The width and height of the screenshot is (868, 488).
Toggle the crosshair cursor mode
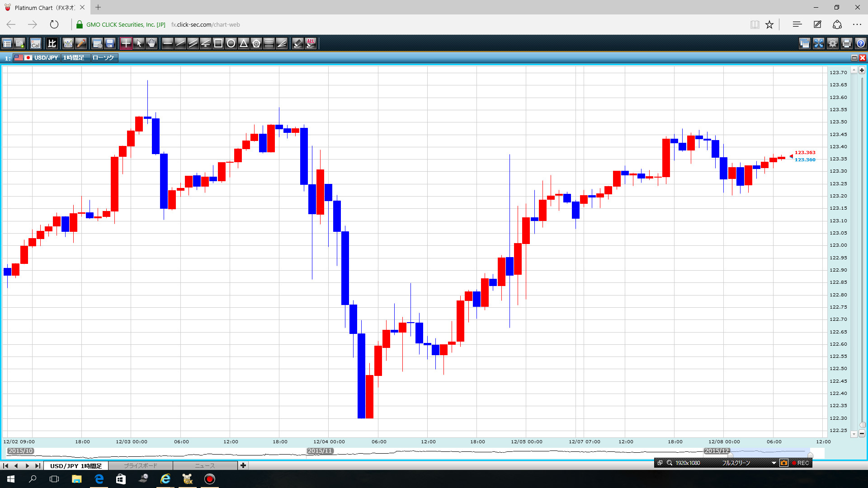126,43
